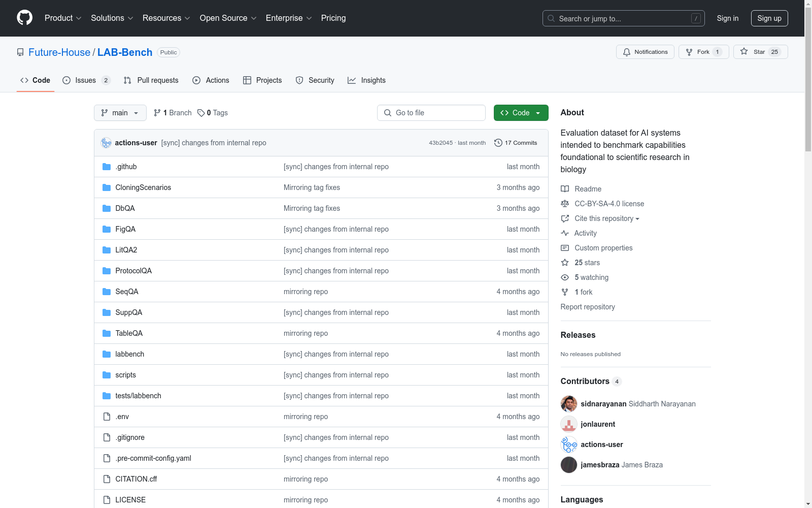The width and height of the screenshot is (812, 508).
Task: Click the Custom properties icon
Action: tap(565, 248)
